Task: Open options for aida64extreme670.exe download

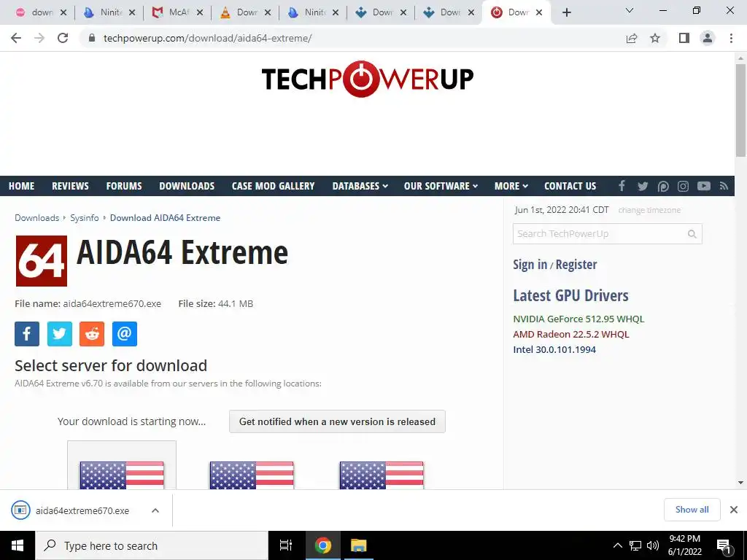Action: pos(155,510)
